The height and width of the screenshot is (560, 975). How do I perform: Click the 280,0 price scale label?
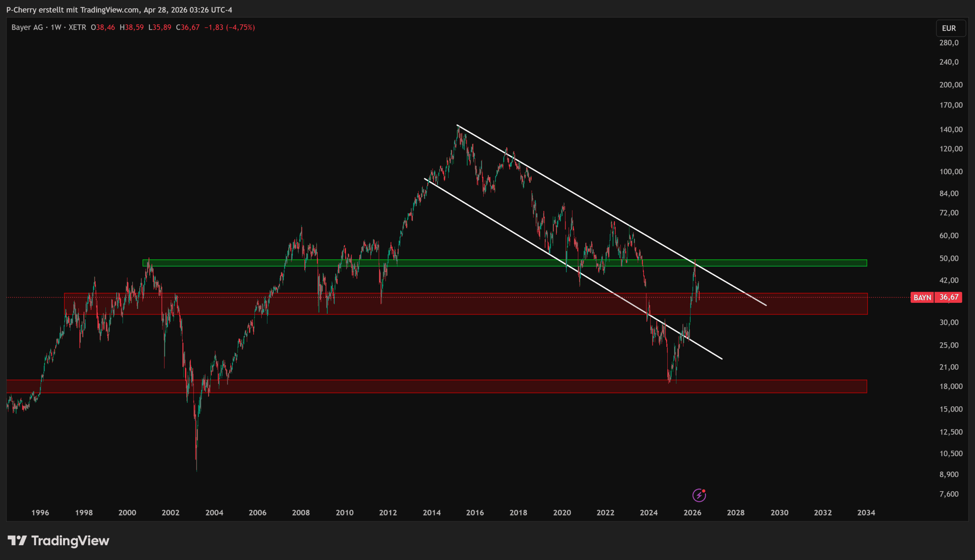point(949,43)
